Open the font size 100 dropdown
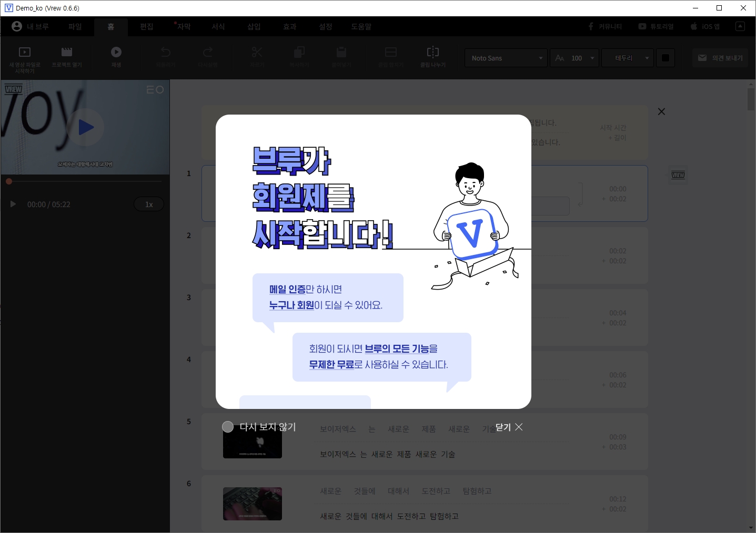 coord(574,58)
